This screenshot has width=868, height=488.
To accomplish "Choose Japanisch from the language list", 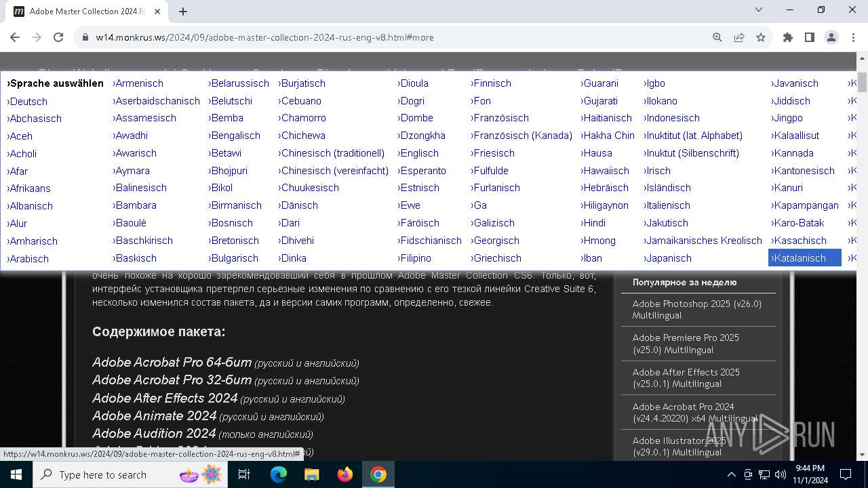I will (x=667, y=258).
